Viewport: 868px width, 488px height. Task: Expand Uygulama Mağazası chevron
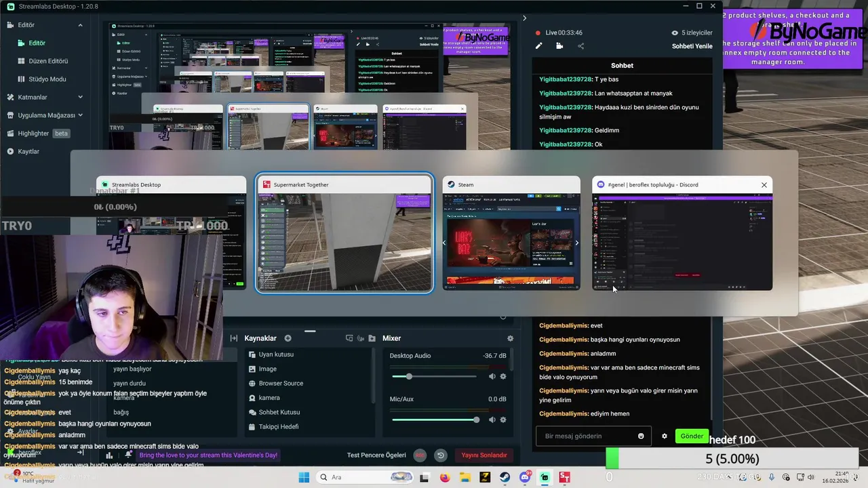coord(80,115)
